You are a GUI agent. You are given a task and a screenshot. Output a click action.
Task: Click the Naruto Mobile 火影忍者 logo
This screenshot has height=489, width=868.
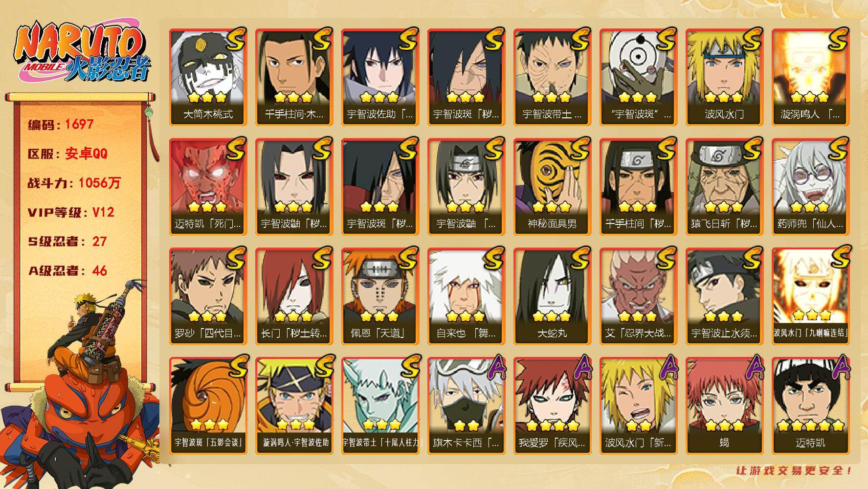81,52
